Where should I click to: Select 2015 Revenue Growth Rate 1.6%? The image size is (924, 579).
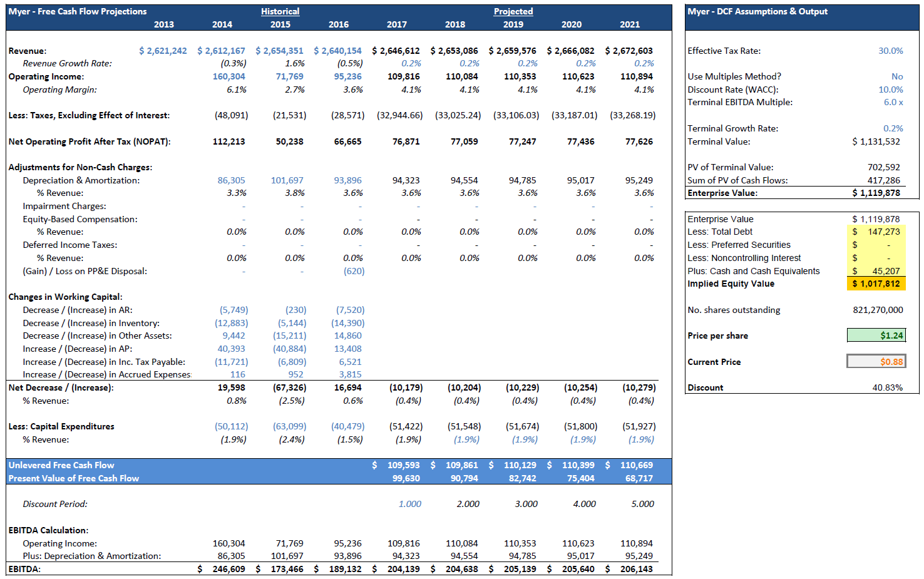pos(295,63)
